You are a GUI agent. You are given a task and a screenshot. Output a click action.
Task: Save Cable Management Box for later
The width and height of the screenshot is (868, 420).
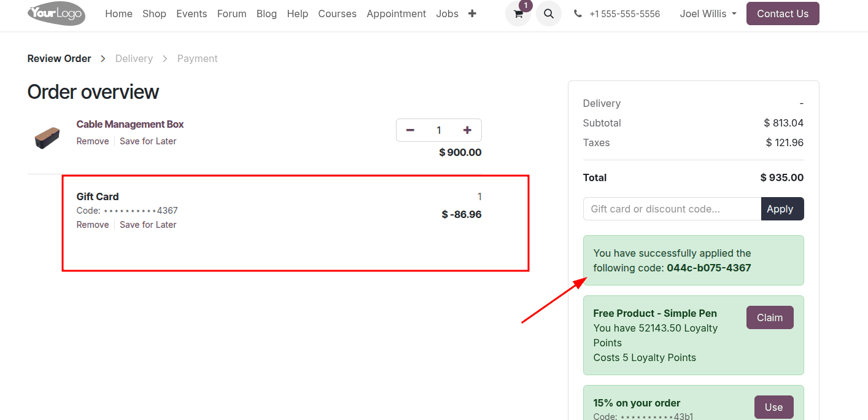(x=148, y=141)
